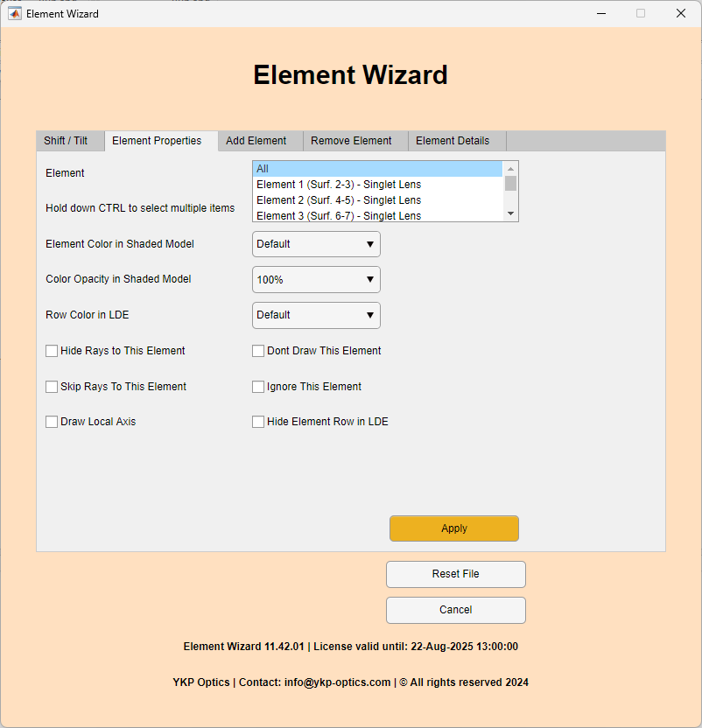The height and width of the screenshot is (728, 702).
Task: Check Skip Rays To This Element
Action: 51,386
